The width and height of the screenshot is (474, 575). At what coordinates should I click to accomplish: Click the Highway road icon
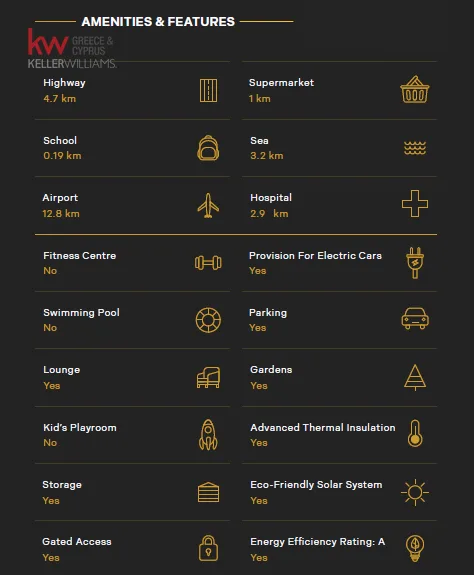(208, 91)
